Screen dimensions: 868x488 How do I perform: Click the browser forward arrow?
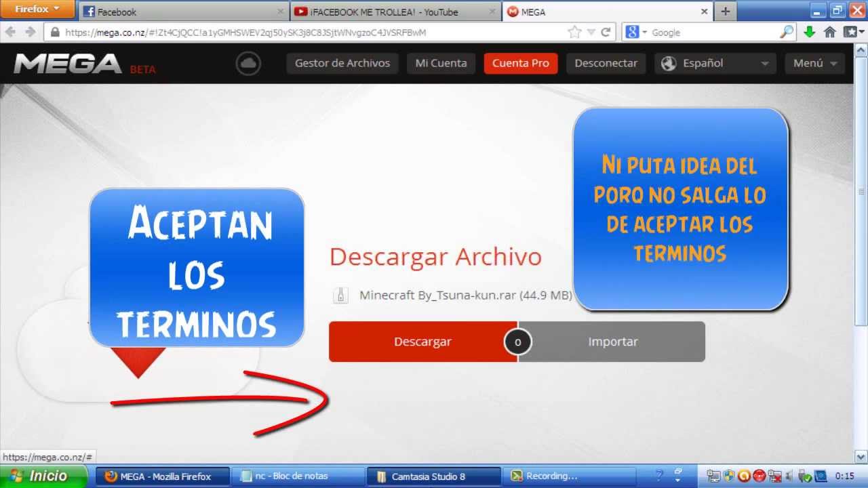point(30,32)
